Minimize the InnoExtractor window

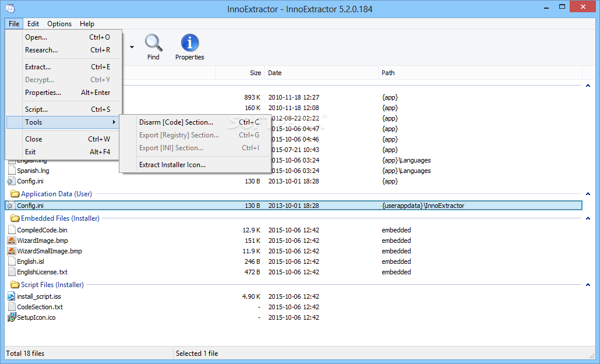pos(546,7)
